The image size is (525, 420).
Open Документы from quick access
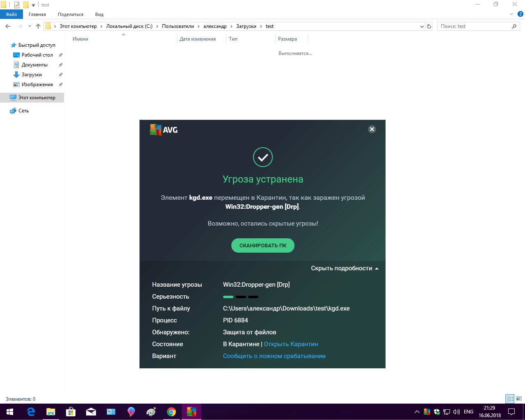click(x=34, y=65)
